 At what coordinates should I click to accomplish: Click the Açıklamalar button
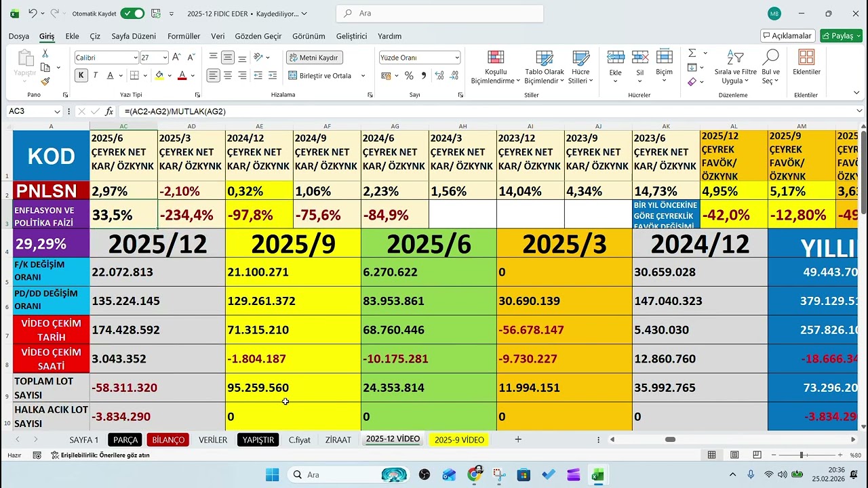[787, 36]
